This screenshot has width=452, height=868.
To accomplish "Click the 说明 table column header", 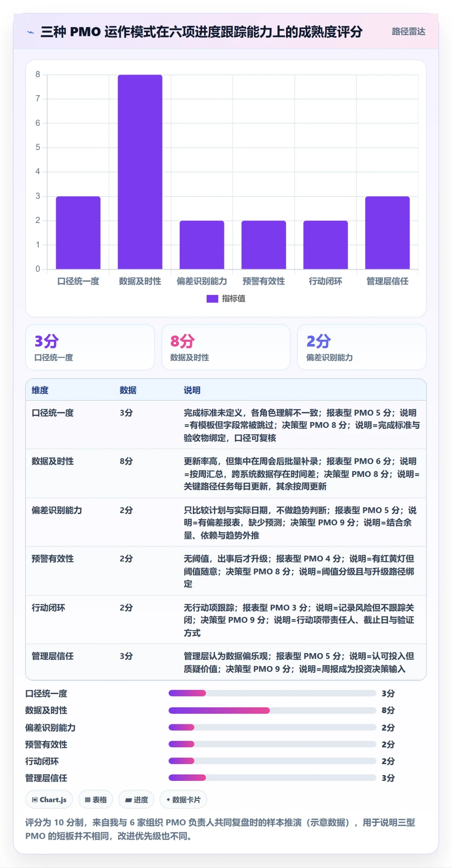I will click(x=192, y=390).
